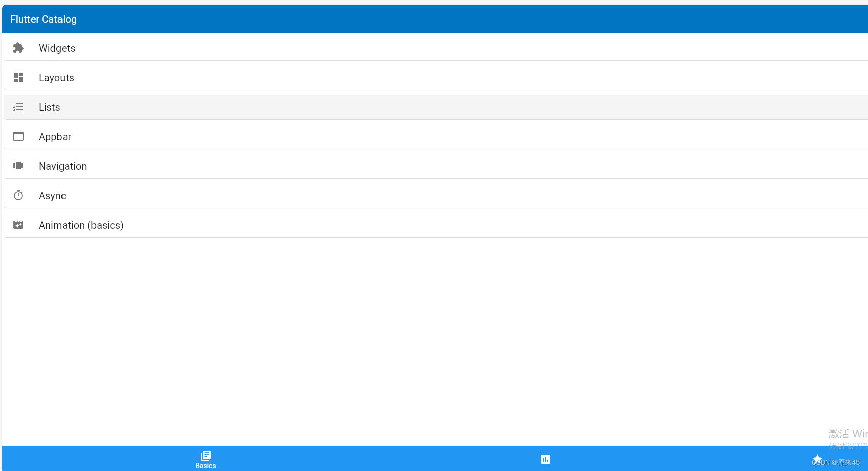Select the Navigation category
This screenshot has height=471, width=868.
[436, 166]
